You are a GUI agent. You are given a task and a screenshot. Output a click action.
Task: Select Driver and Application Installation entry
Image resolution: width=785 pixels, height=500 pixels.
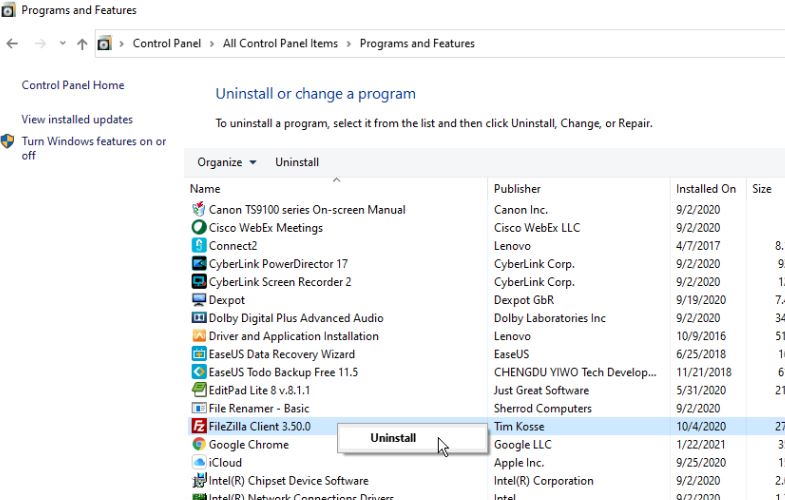point(293,335)
